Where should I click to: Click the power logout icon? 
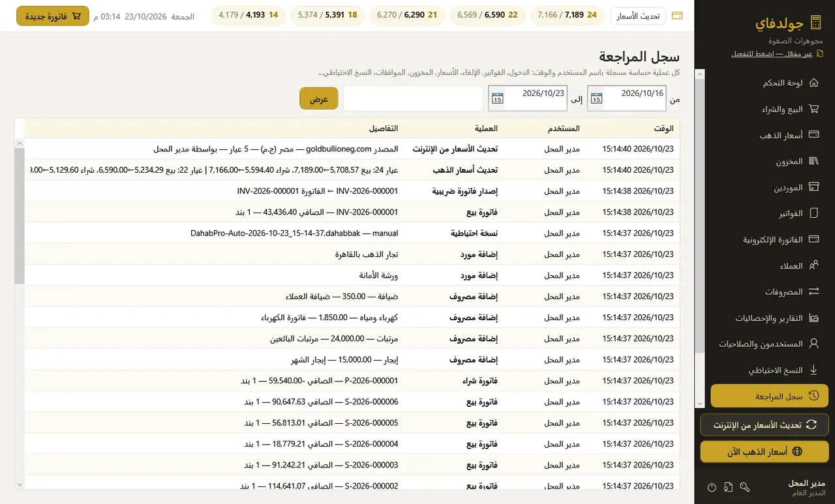712,487
